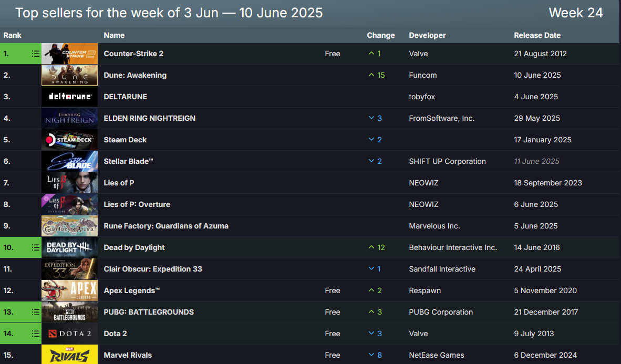Click the Top sellers for the week title
This screenshot has height=364, width=621.
[x=169, y=13]
